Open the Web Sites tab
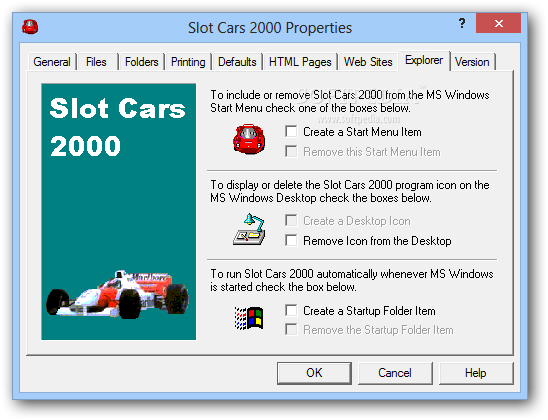This screenshot has height=420, width=548. click(368, 62)
